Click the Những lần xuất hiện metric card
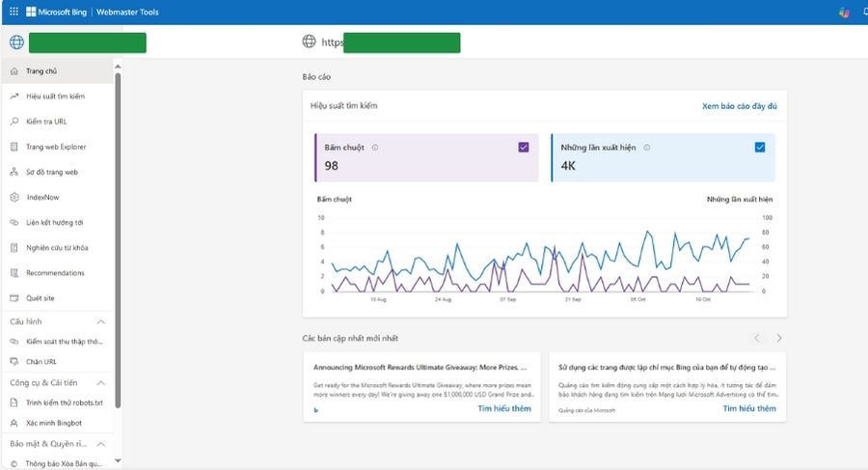The width and height of the screenshot is (868, 470). (x=664, y=157)
